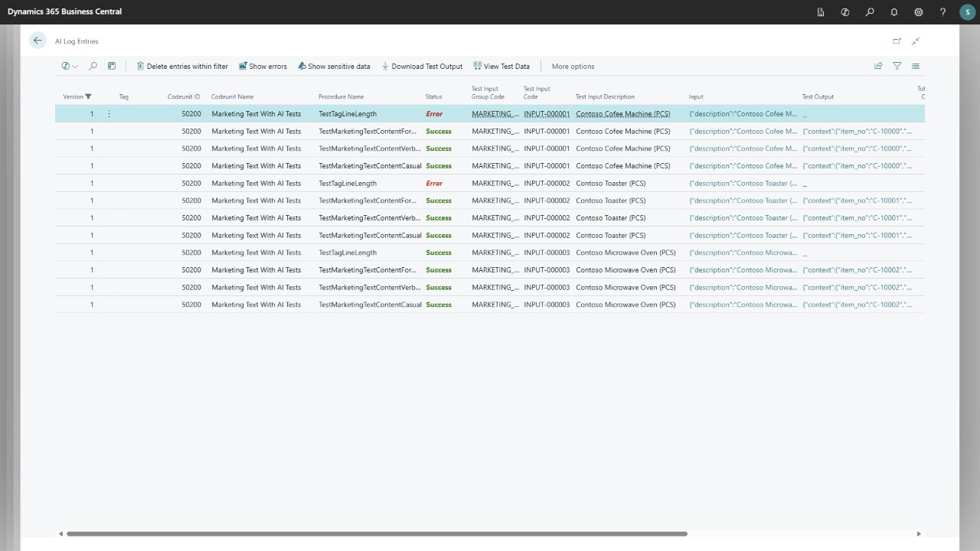Open More options menu
The height and width of the screenshot is (551, 980).
(x=573, y=66)
